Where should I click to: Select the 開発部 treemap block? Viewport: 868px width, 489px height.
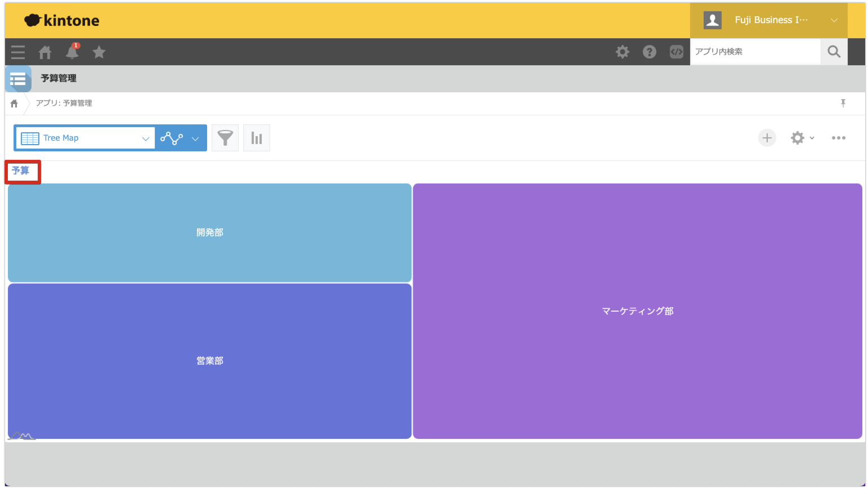pos(210,233)
